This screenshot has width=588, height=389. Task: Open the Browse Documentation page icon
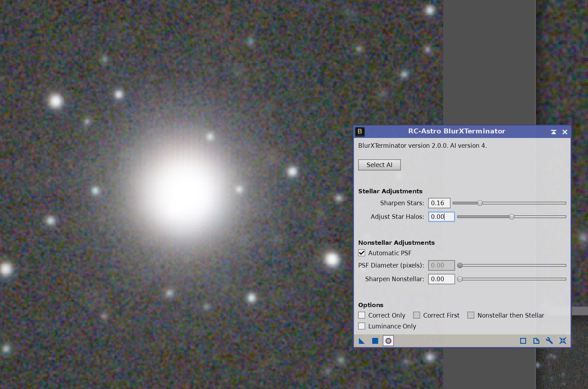536,341
